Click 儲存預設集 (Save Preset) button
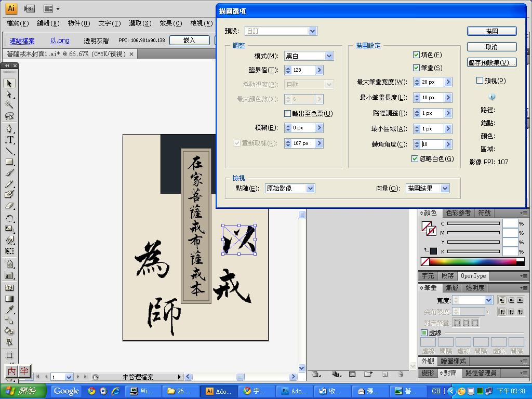Image resolution: width=532 pixels, height=399 pixels. click(491, 63)
